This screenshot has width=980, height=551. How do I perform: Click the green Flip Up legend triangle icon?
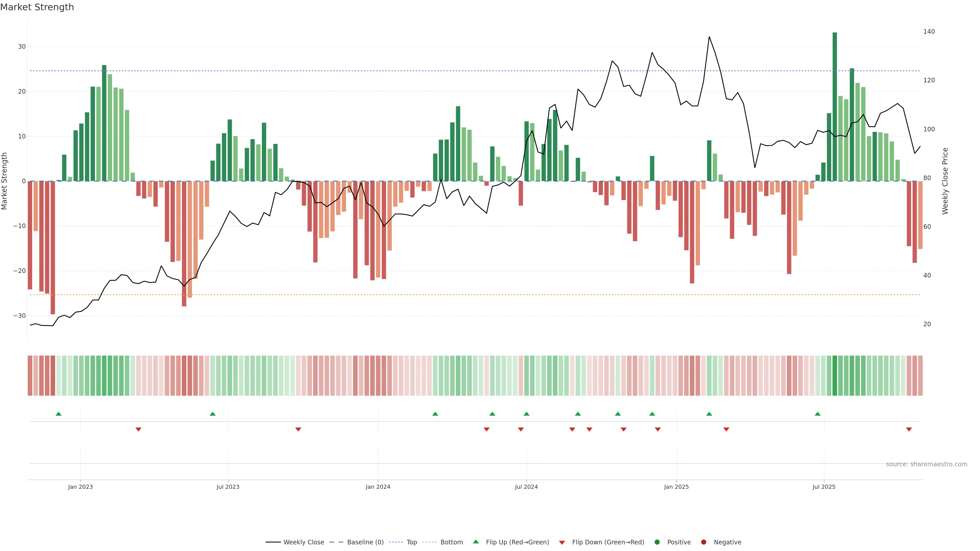[x=475, y=542]
